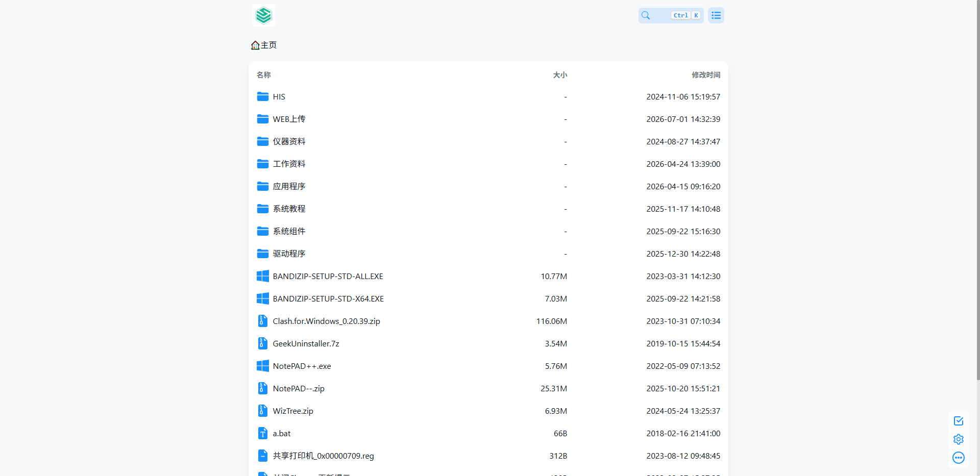980x476 pixels.
Task: Switch layout with the list view icon
Action: (716, 15)
